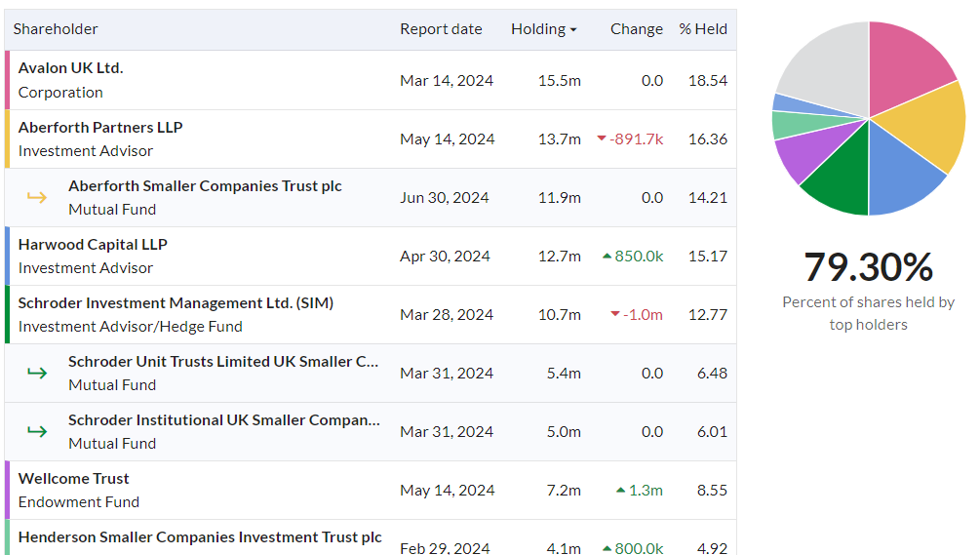Click Jun 30, 2024 report date

pyautogui.click(x=445, y=197)
